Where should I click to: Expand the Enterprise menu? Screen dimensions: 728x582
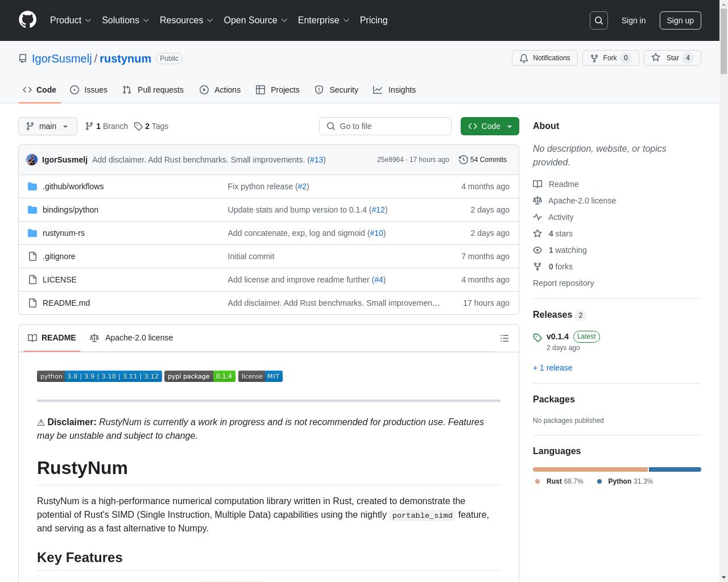324,20
